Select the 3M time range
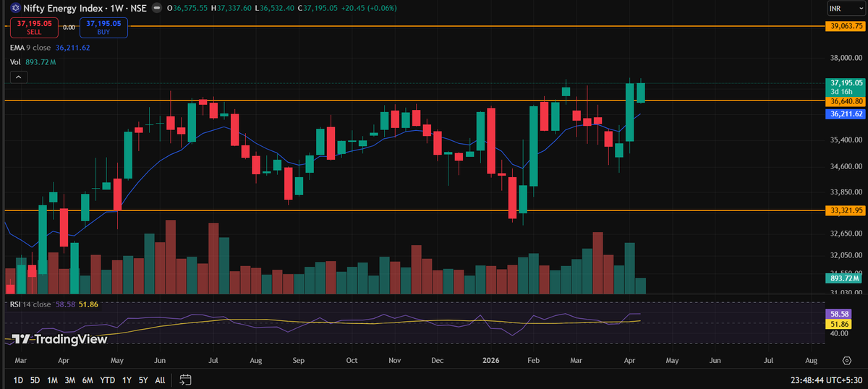The height and width of the screenshot is (389, 868). [x=70, y=380]
